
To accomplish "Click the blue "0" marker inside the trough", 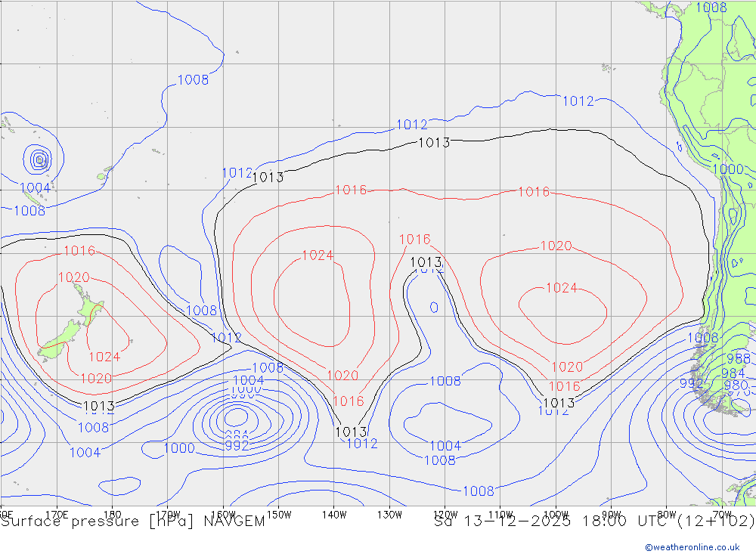I will click(x=434, y=308).
